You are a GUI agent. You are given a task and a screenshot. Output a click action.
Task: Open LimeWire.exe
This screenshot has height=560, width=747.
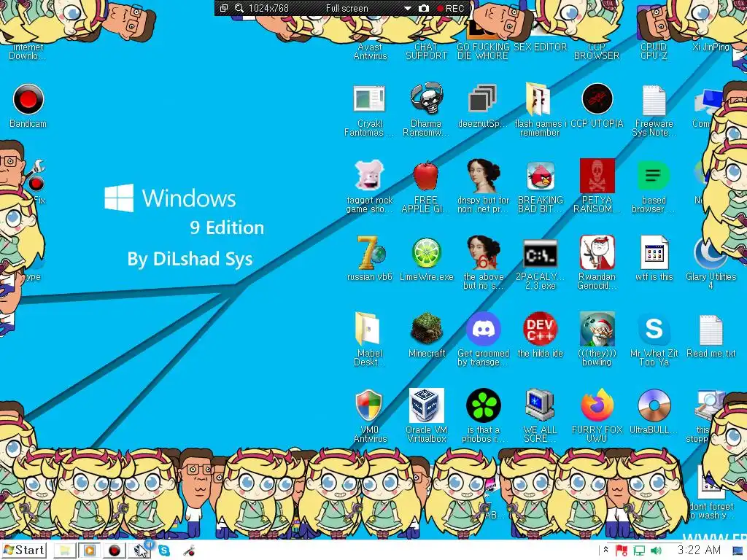[x=426, y=253]
